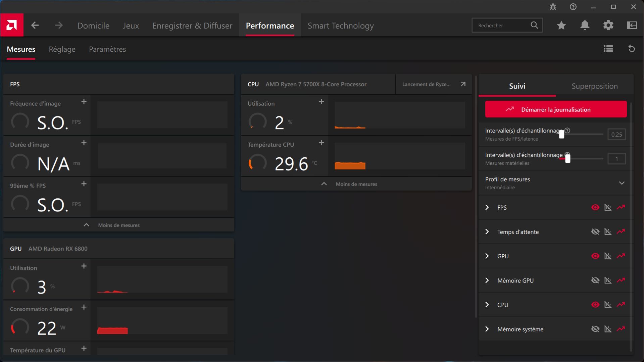This screenshot has height=362, width=644.
Task: Launch Ryzen Master via Lancement de Ryze...
Action: (x=434, y=84)
